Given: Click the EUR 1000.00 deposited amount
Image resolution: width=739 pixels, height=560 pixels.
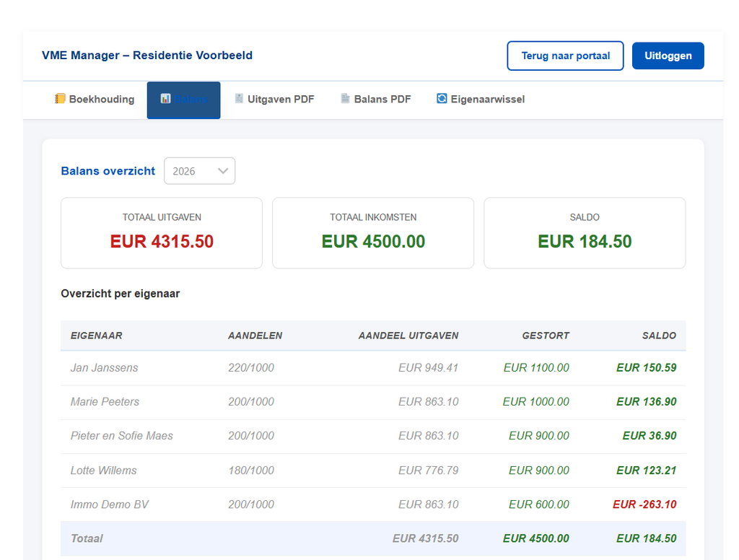Looking at the screenshot, I should pyautogui.click(x=536, y=402).
